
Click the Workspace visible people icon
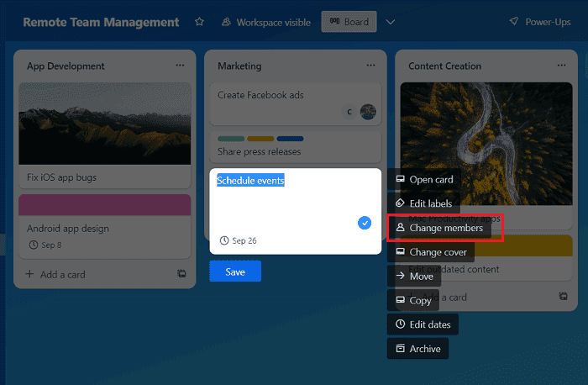click(226, 22)
